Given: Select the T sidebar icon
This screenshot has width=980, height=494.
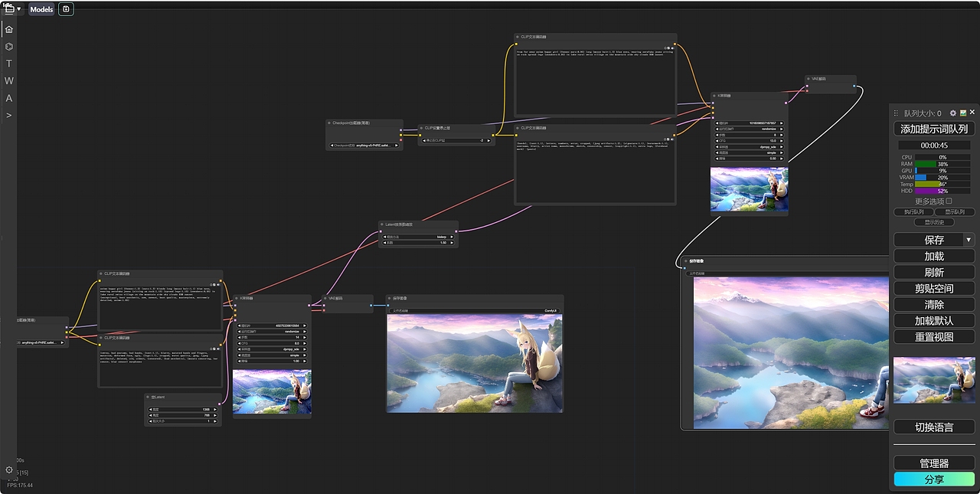Looking at the screenshot, I should coord(8,64).
